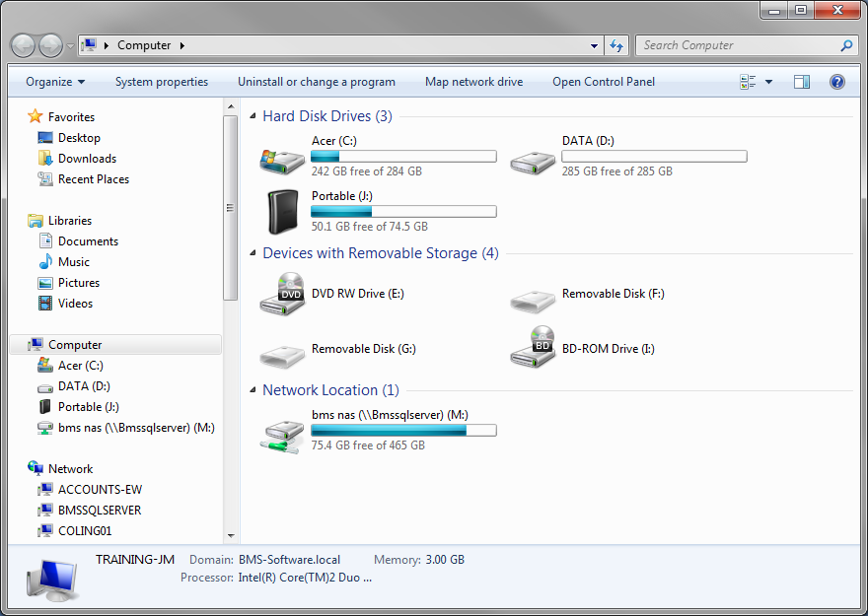Open the bms nas (M:) network drive icon

point(282,436)
